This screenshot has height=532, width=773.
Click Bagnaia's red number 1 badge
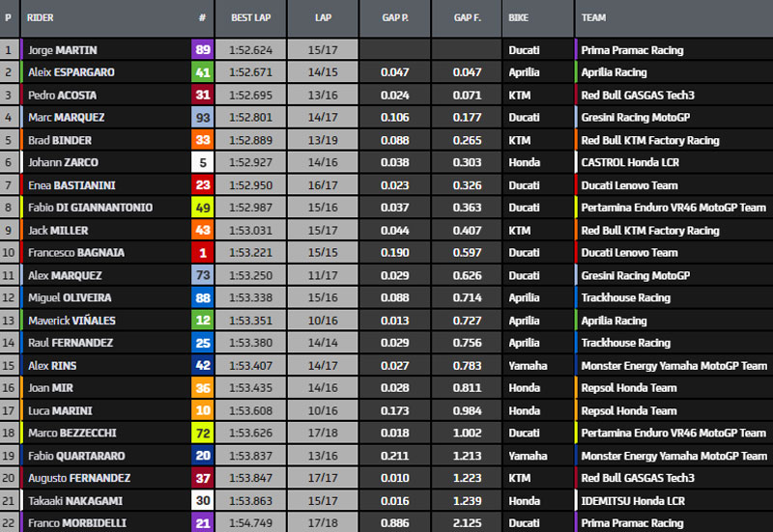point(203,253)
